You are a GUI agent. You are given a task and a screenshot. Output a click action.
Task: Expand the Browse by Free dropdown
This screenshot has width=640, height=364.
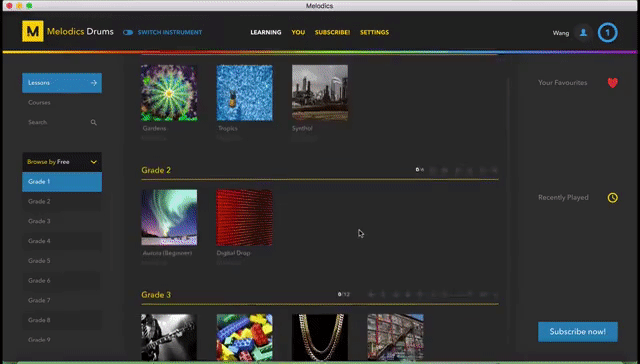pyautogui.click(x=62, y=162)
